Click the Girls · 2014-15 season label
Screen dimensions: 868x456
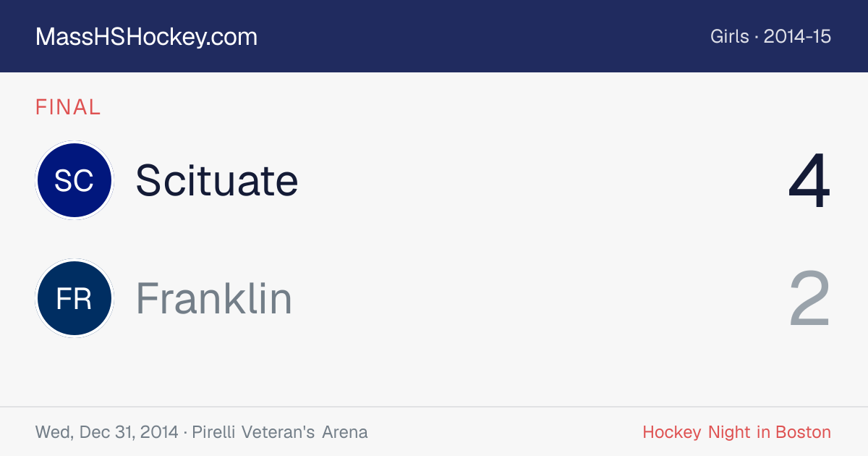tap(771, 37)
